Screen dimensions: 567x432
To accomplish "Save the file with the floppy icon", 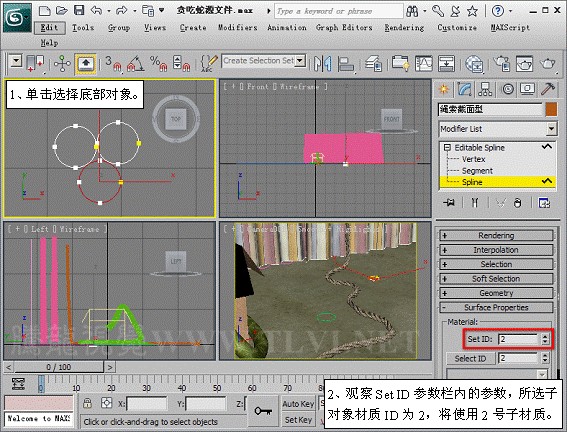I will [x=79, y=10].
